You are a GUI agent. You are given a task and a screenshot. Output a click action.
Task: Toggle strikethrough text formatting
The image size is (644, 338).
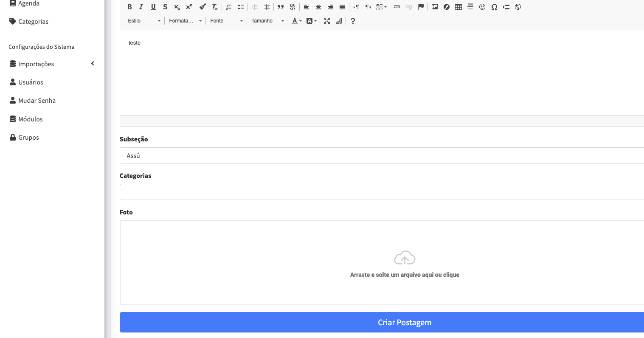tap(165, 7)
